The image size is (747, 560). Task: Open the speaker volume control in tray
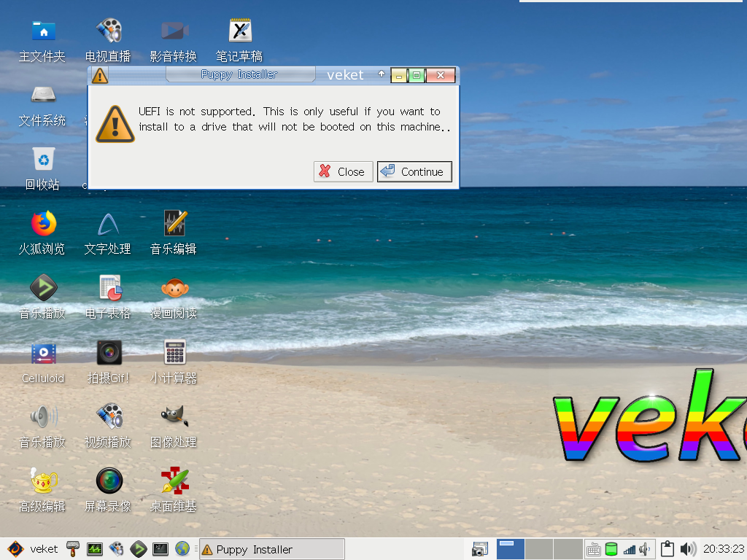click(x=688, y=549)
